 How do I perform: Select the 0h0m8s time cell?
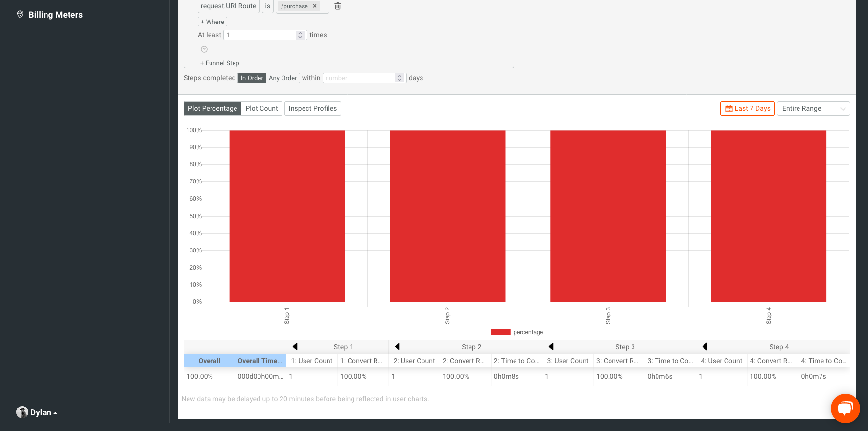tap(516, 377)
